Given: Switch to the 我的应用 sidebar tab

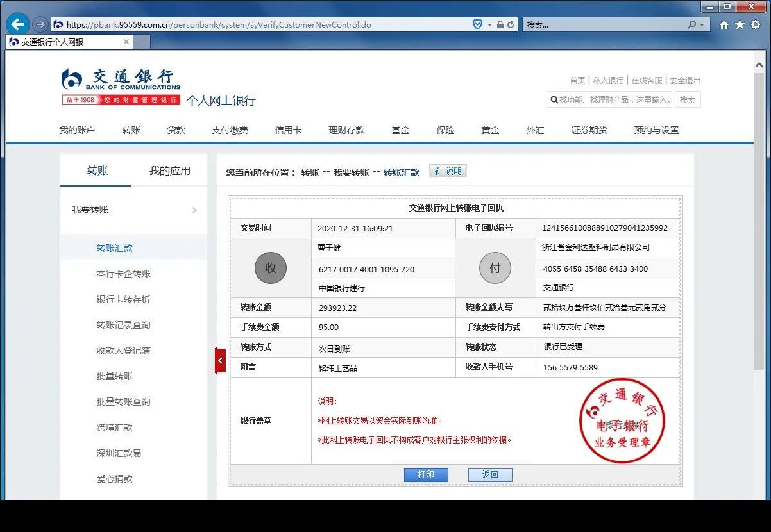Looking at the screenshot, I should pos(170,171).
